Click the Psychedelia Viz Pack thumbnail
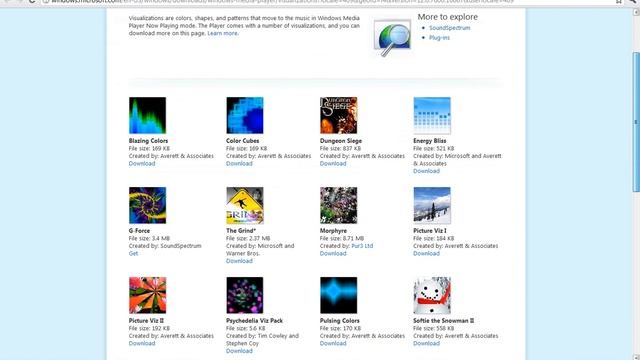The width and height of the screenshot is (640, 360). point(245,295)
